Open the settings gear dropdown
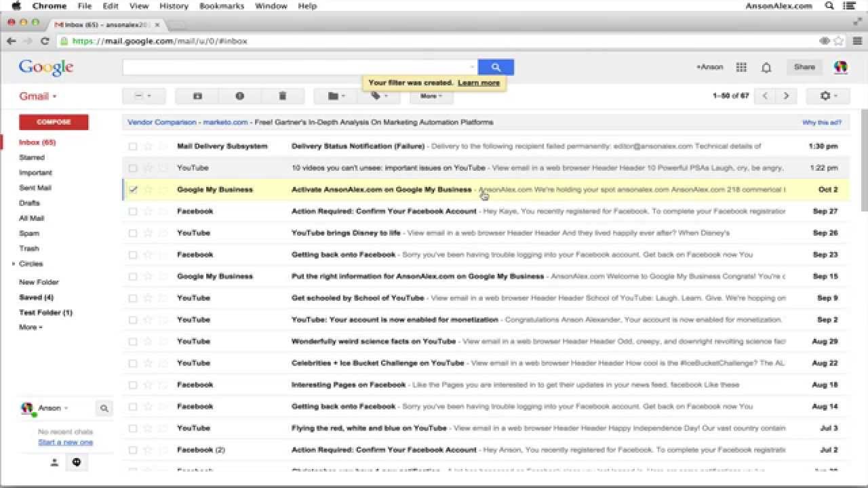 [x=828, y=96]
